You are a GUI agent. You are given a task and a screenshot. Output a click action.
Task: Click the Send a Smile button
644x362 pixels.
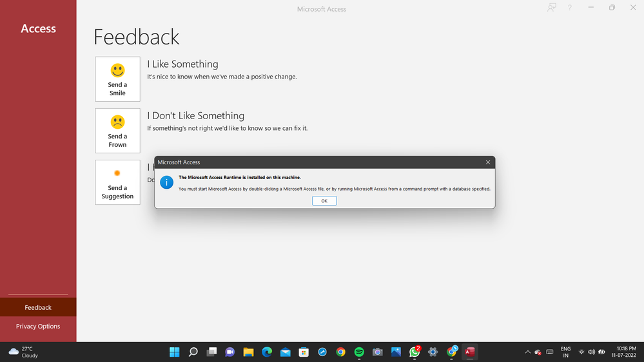point(117,79)
